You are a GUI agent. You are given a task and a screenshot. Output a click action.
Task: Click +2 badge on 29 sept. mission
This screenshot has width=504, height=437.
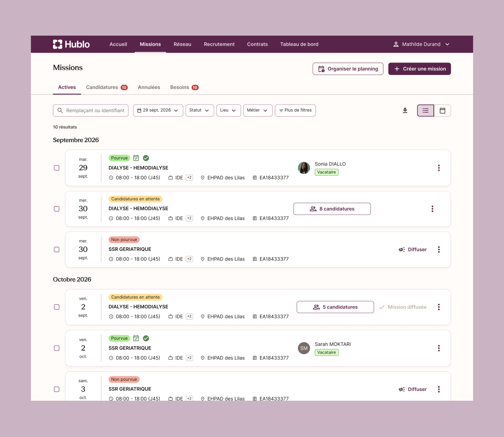(190, 177)
